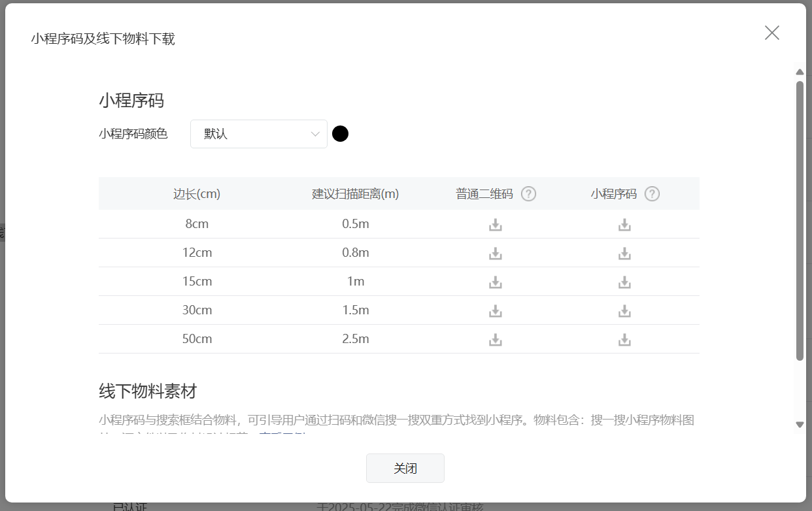Click the 12cm cell in the table
The image size is (812, 511).
coord(197,253)
